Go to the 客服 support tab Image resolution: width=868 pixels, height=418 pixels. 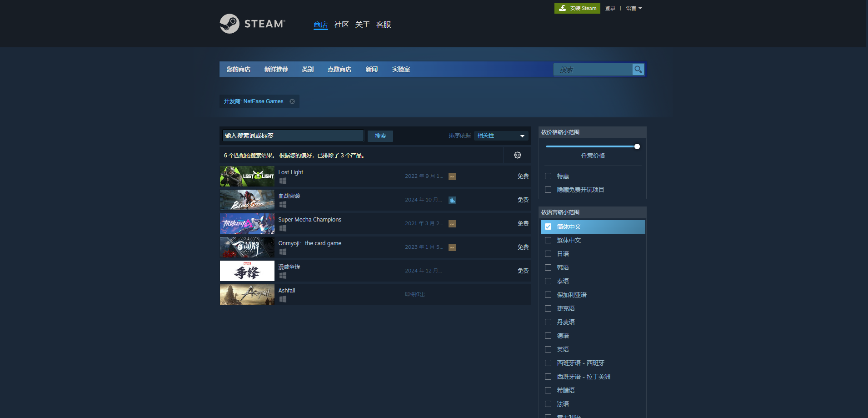point(384,25)
